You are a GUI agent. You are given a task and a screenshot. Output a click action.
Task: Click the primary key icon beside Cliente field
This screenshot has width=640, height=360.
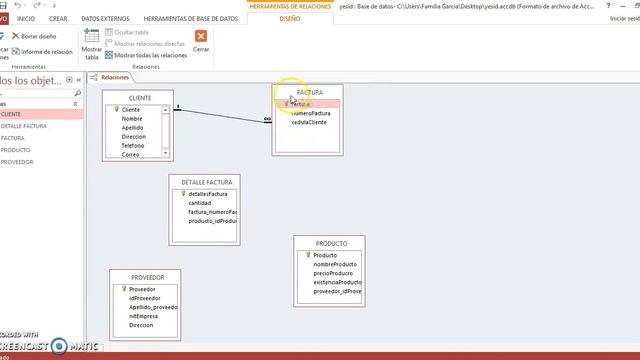coord(116,109)
